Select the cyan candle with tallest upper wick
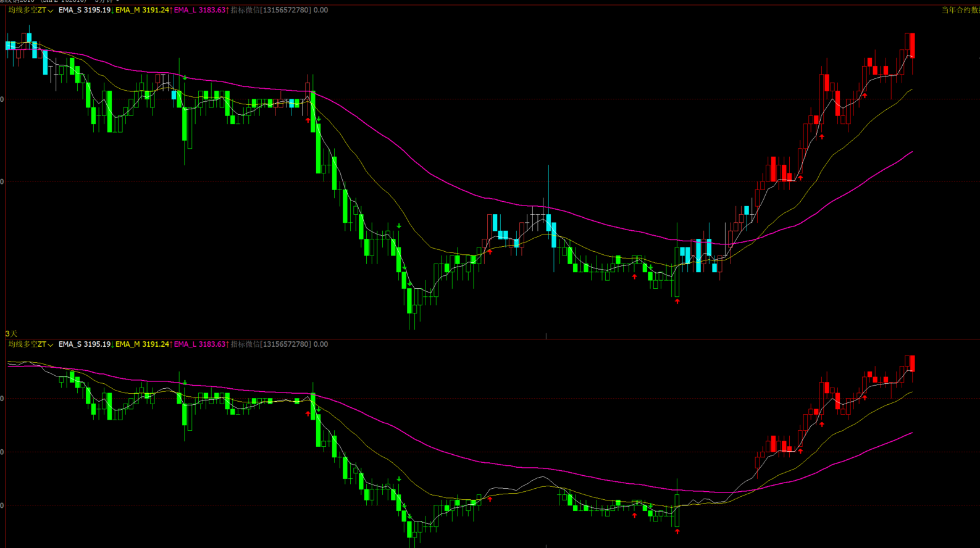The height and width of the screenshot is (548, 980). [548, 222]
